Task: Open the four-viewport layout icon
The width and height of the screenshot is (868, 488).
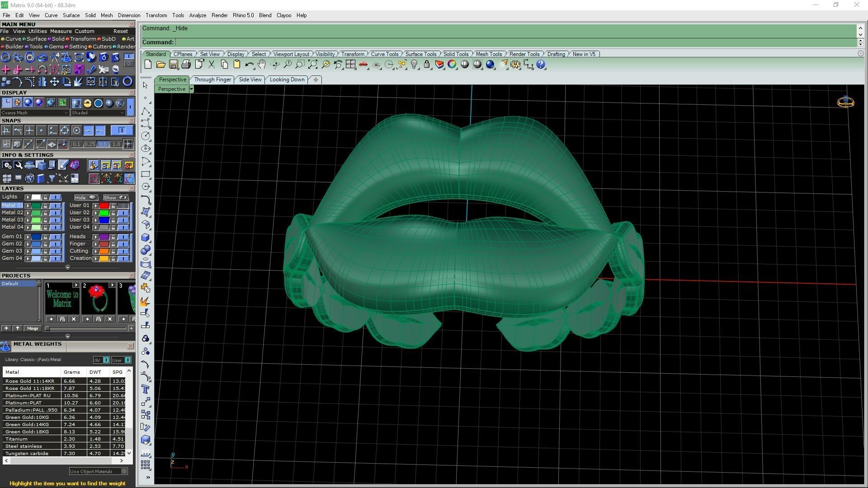Action: click(x=350, y=65)
